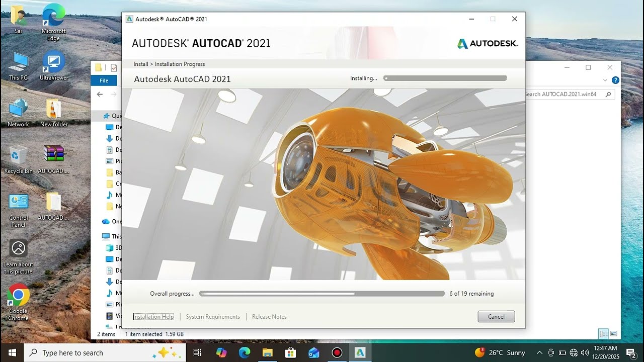Click the screen recorder taskbar icon
Viewport: 644px width, 362px height.
click(x=337, y=352)
